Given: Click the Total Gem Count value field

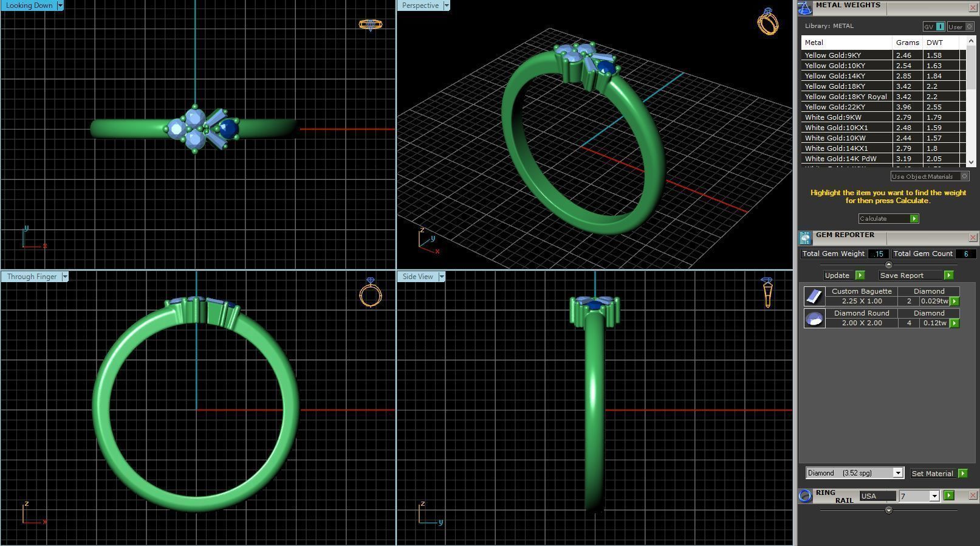Looking at the screenshot, I should point(965,254).
